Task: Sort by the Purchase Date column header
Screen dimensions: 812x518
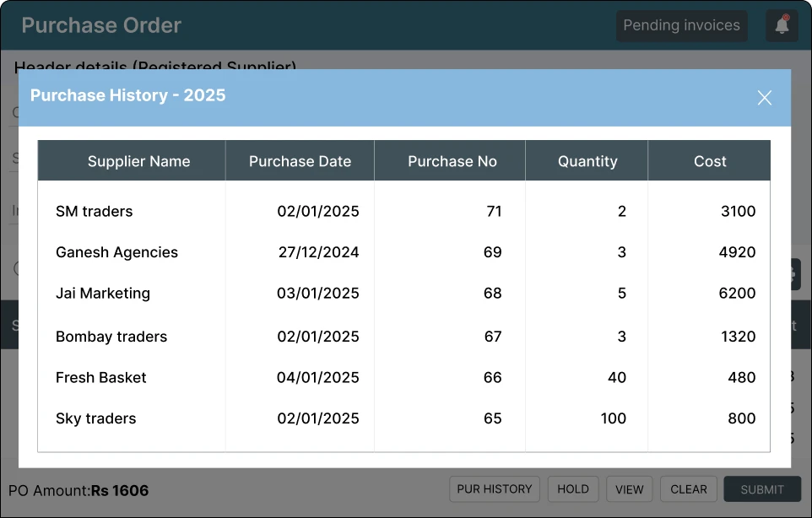Action: pyautogui.click(x=300, y=160)
